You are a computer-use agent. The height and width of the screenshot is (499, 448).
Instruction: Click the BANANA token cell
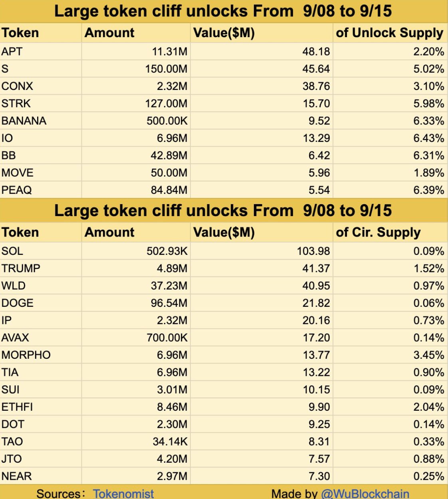click(41, 121)
